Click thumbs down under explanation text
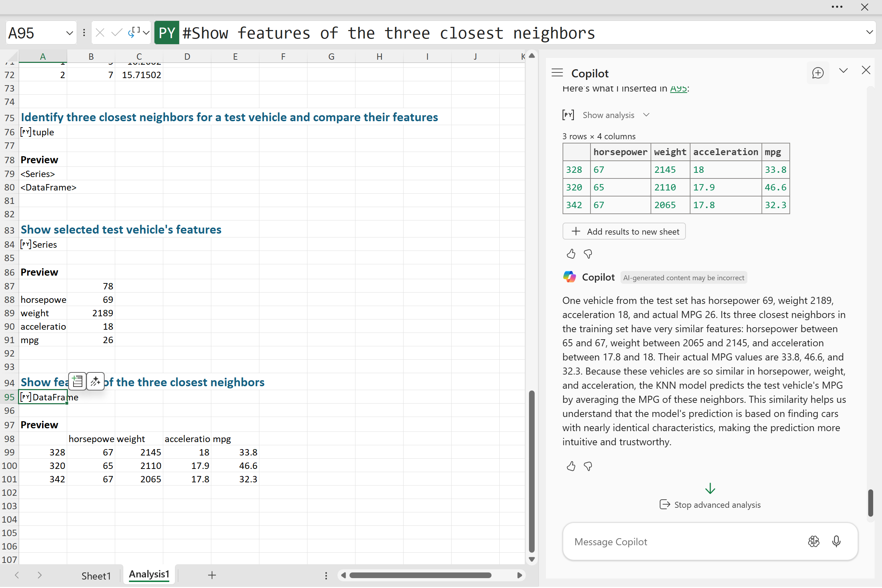The height and width of the screenshot is (588, 882). [x=588, y=466]
